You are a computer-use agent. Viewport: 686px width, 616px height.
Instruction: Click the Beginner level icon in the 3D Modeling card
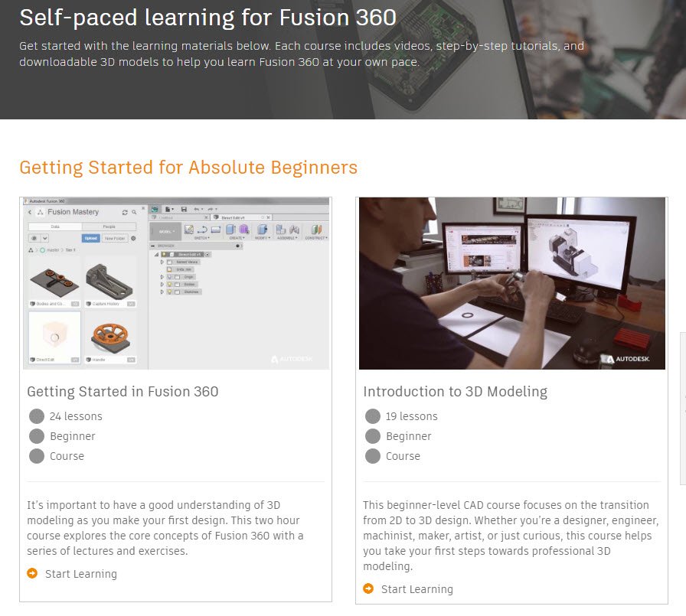(x=373, y=436)
